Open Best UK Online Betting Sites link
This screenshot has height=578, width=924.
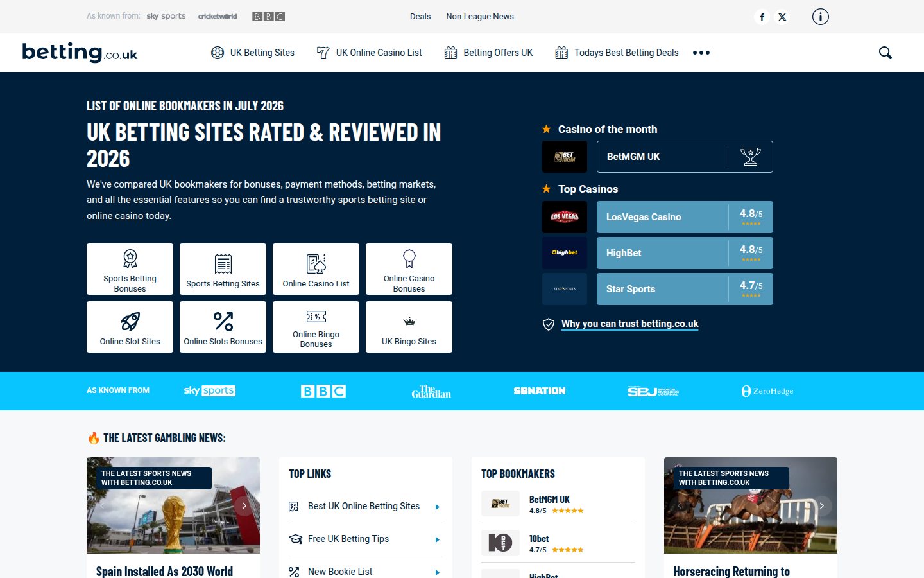364,506
